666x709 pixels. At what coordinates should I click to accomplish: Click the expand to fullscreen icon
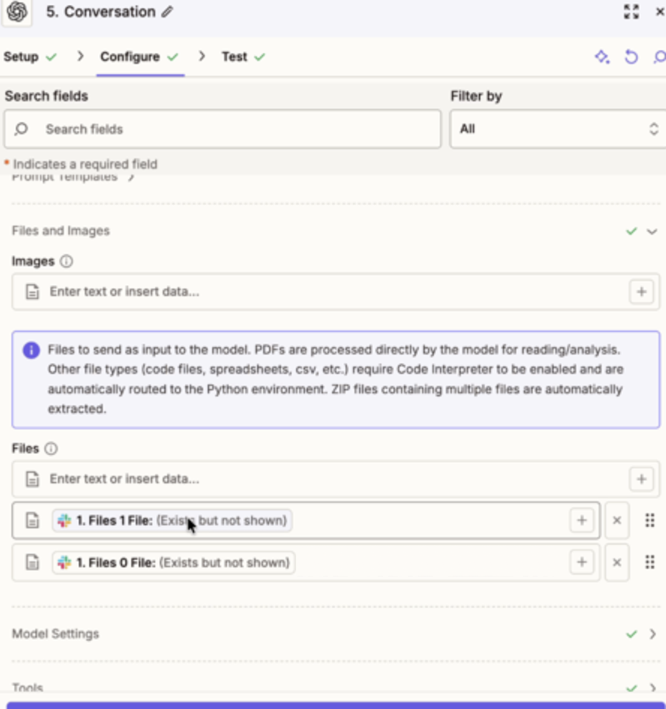click(x=630, y=12)
